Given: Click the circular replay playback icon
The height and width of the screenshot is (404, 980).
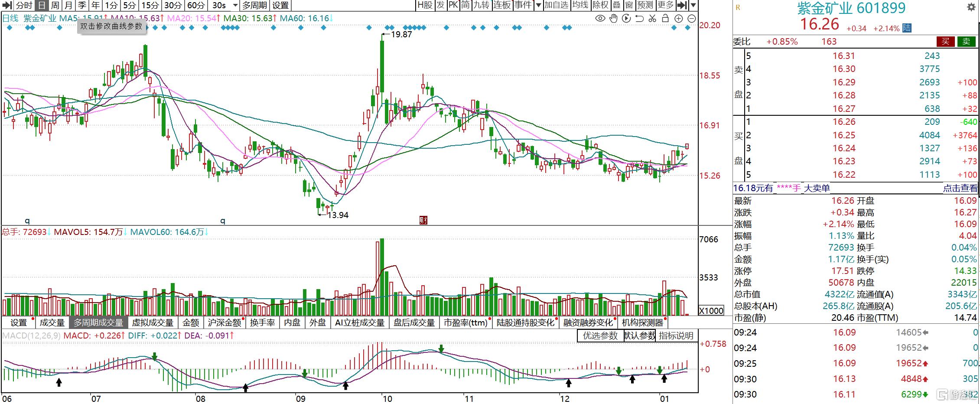Looking at the screenshot, I should pyautogui.click(x=626, y=18).
